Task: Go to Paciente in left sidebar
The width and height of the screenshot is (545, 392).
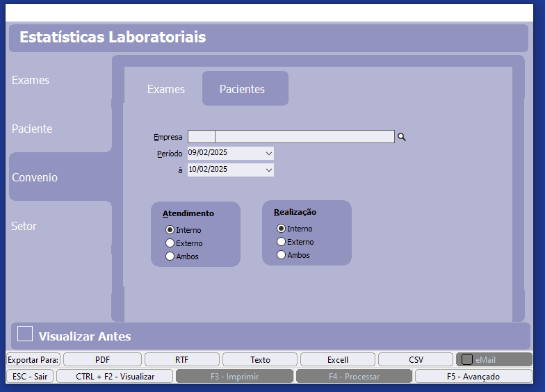Action: [32, 129]
